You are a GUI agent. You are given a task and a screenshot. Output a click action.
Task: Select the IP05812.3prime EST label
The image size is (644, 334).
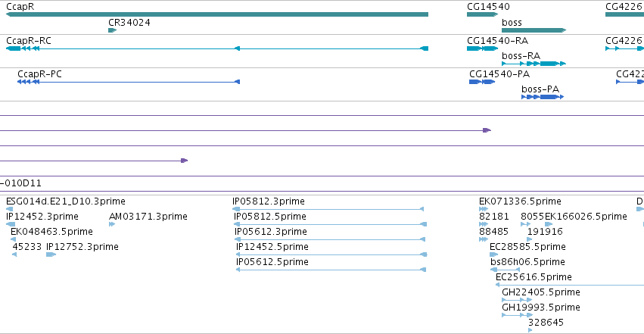pyautogui.click(x=269, y=201)
